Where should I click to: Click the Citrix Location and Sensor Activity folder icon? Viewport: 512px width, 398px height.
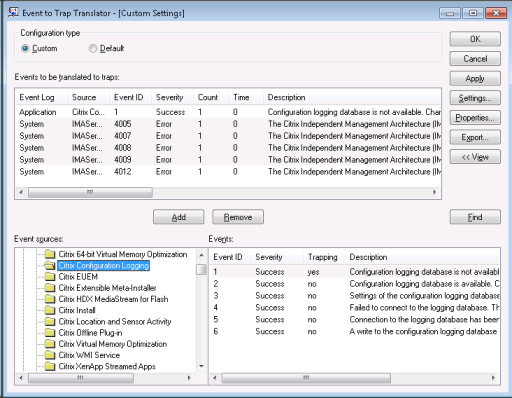pyautogui.click(x=50, y=322)
